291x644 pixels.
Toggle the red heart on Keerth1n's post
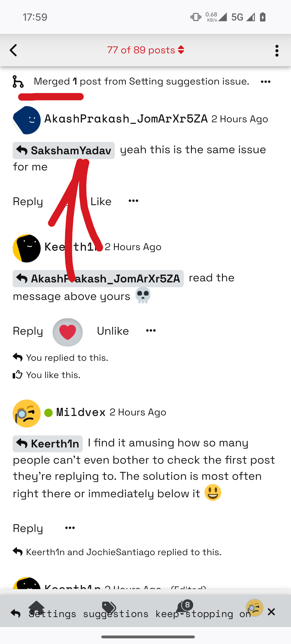[68, 332]
